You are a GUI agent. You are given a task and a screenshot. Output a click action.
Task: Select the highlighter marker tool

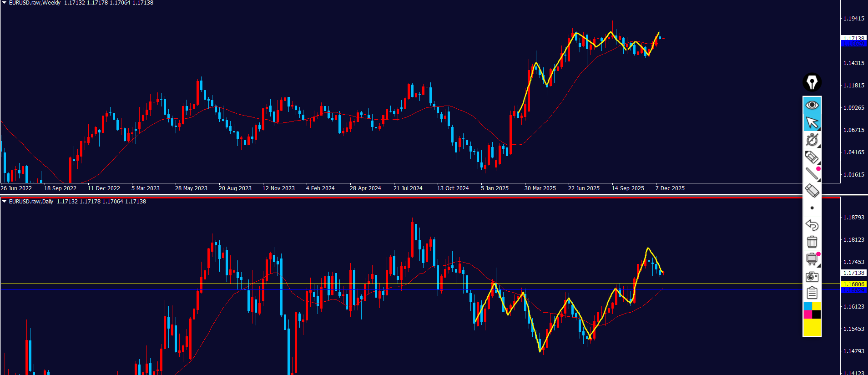tap(812, 157)
